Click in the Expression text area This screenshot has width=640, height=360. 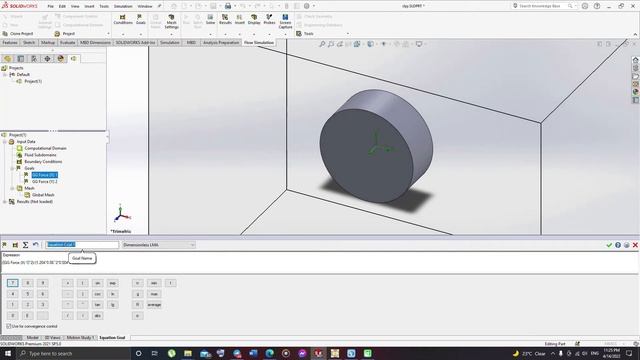point(320,262)
